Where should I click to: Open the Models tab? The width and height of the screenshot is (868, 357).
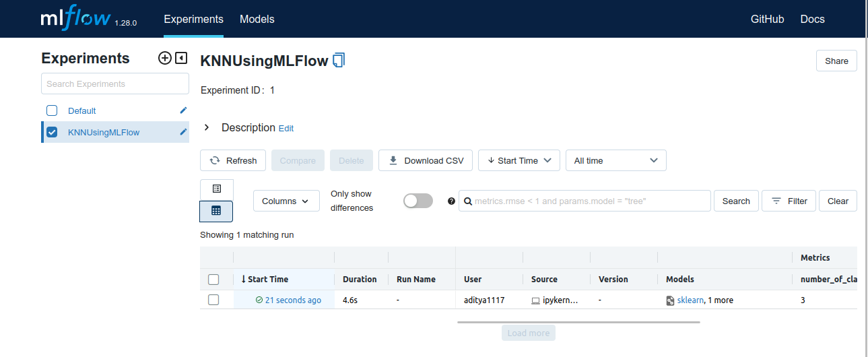tap(257, 20)
